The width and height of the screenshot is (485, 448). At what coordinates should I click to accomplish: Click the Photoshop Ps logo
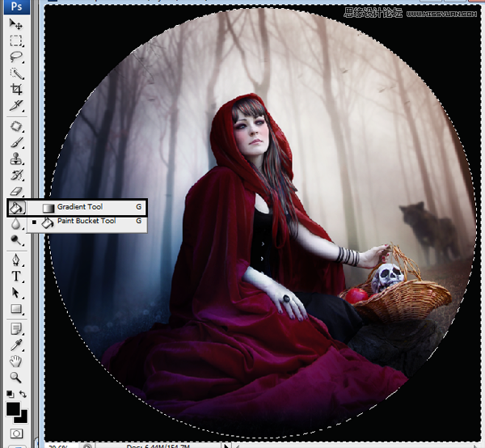(17, 6)
